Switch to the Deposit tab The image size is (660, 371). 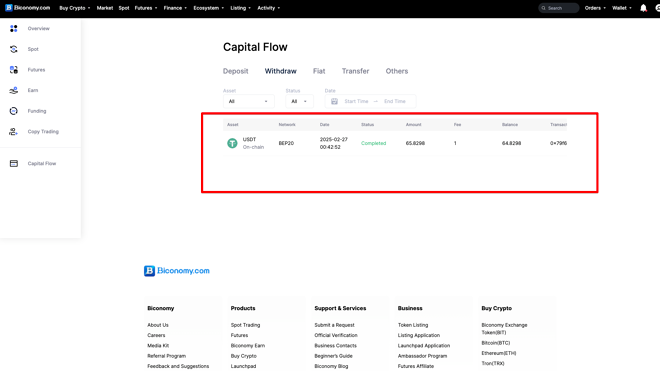click(x=235, y=71)
